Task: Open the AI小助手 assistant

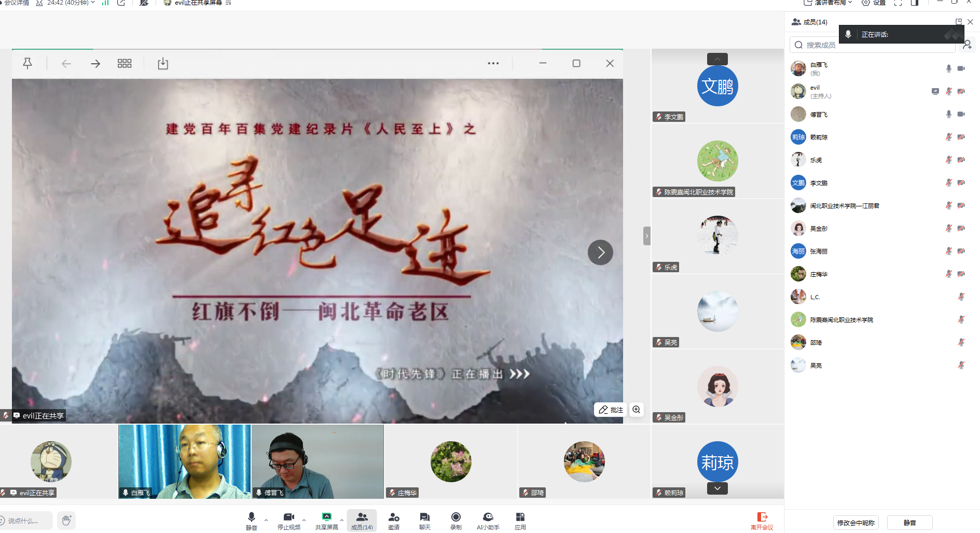Action: coord(488,521)
